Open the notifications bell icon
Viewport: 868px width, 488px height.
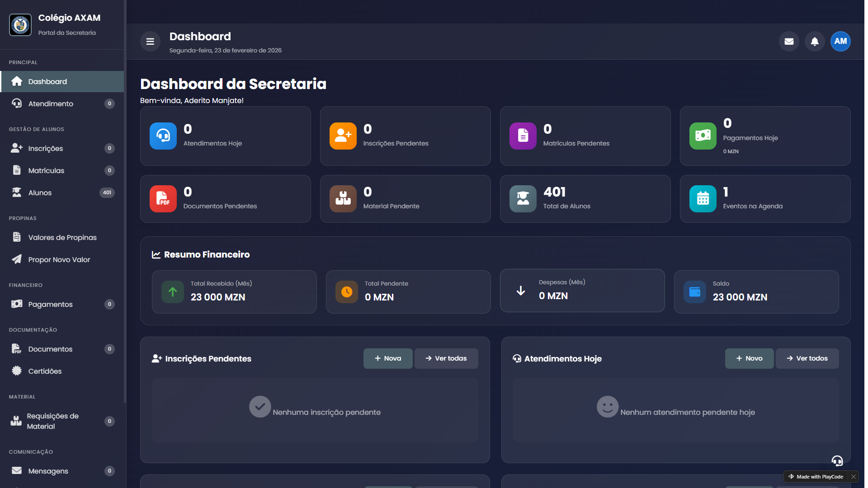pyautogui.click(x=815, y=42)
